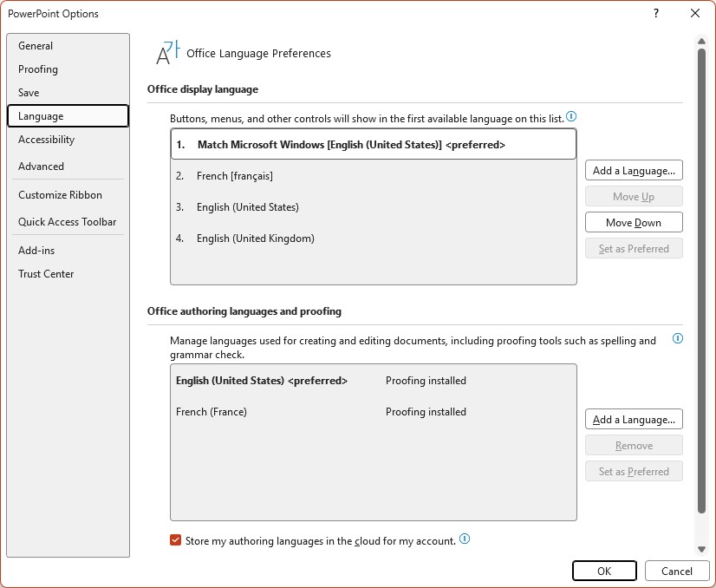Screen dimensions: 716x588
Task: Click the scrollbar up arrow
Action: pyautogui.click(x=701, y=42)
